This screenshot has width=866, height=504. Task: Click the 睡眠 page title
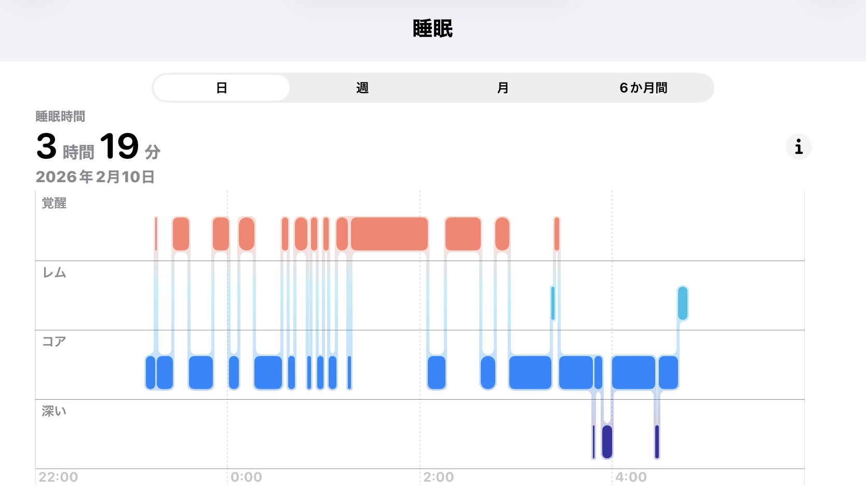(x=432, y=29)
